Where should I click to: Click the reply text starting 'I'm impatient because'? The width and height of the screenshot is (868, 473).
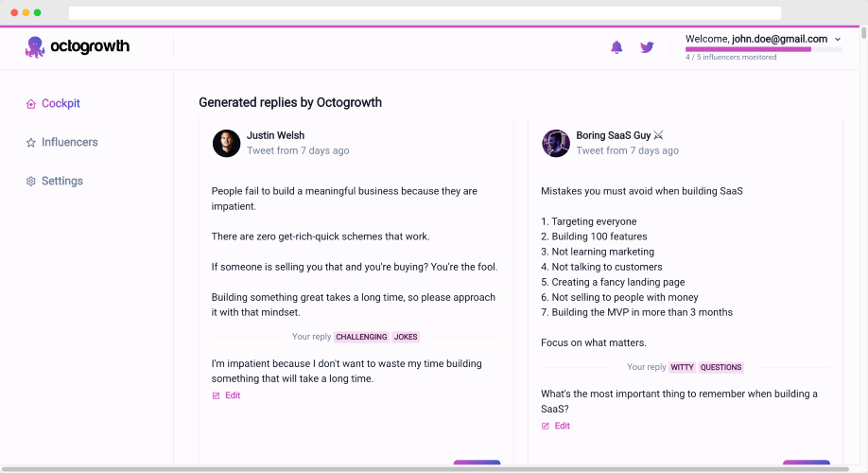[x=346, y=371]
